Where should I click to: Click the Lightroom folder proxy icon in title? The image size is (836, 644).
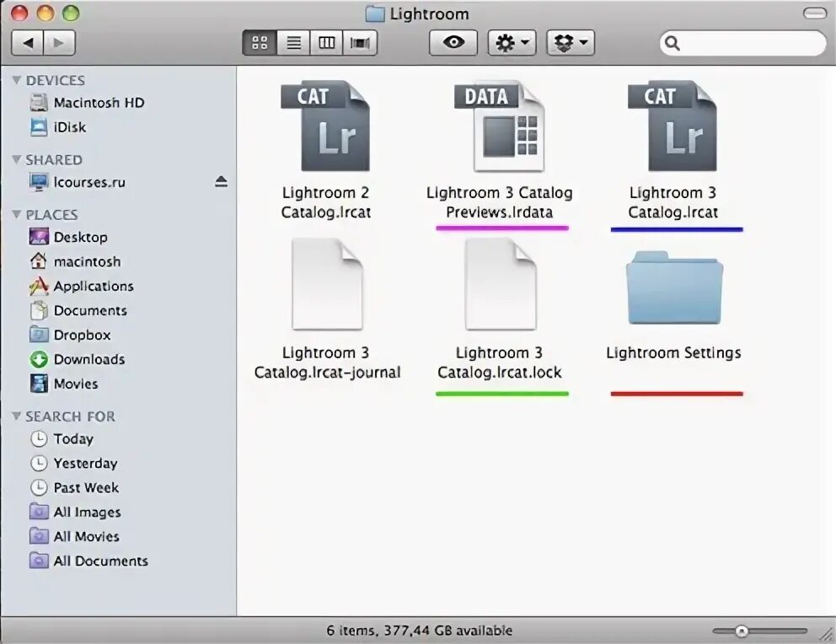point(375,13)
